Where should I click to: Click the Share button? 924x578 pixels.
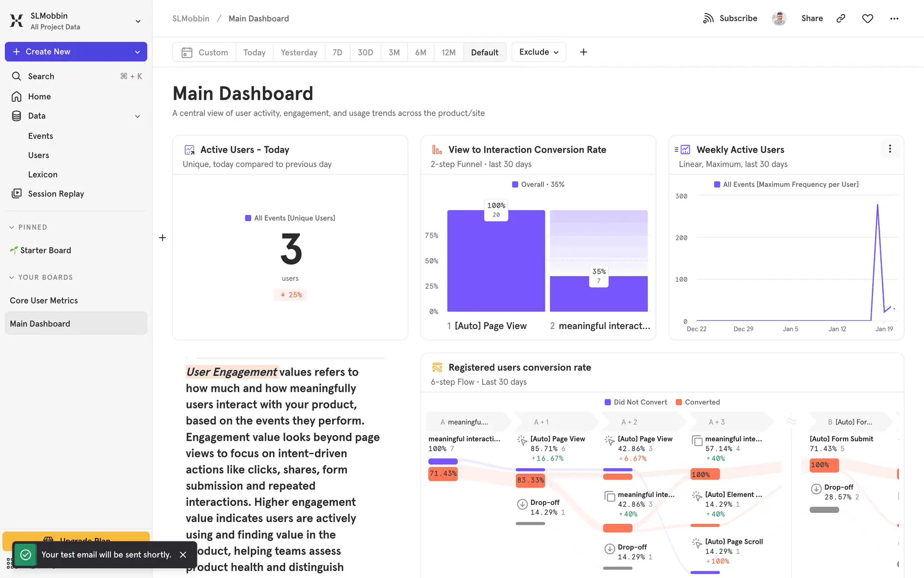tap(811, 18)
